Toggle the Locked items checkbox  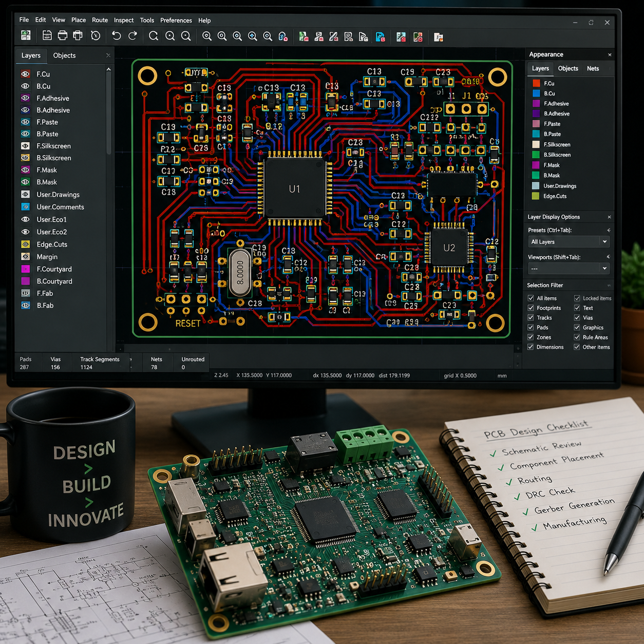(x=577, y=298)
